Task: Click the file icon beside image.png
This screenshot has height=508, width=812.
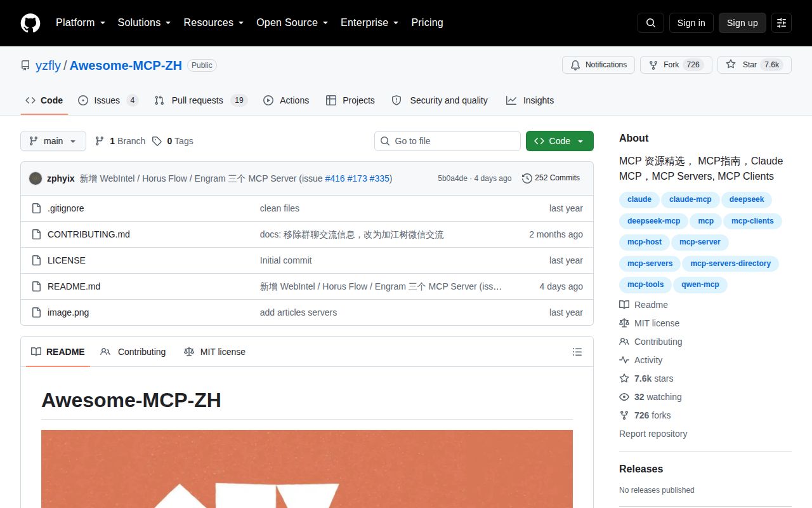Action: [37, 312]
